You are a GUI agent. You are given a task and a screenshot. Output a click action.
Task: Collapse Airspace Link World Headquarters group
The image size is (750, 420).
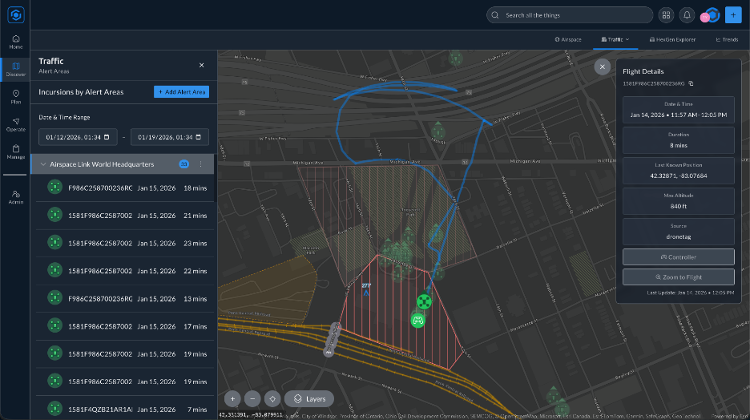(43, 163)
